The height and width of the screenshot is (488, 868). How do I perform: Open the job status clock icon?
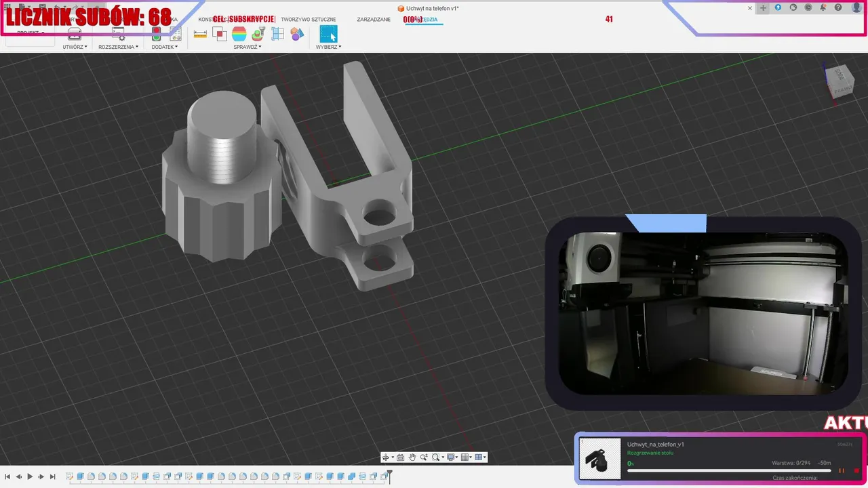click(808, 7)
